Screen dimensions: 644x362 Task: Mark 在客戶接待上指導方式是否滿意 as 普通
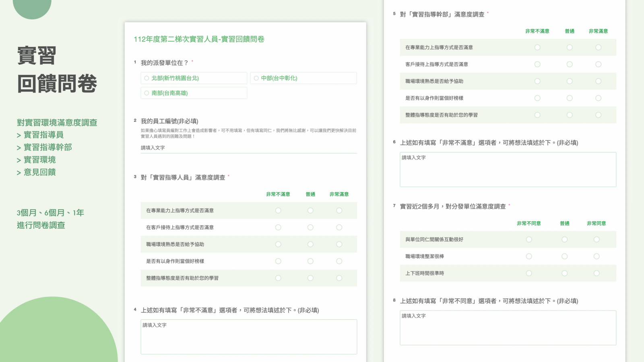coord(310,227)
